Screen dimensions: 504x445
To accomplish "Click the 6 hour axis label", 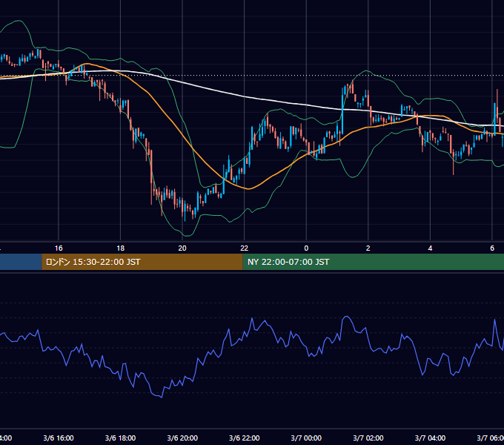I will tap(492, 248).
